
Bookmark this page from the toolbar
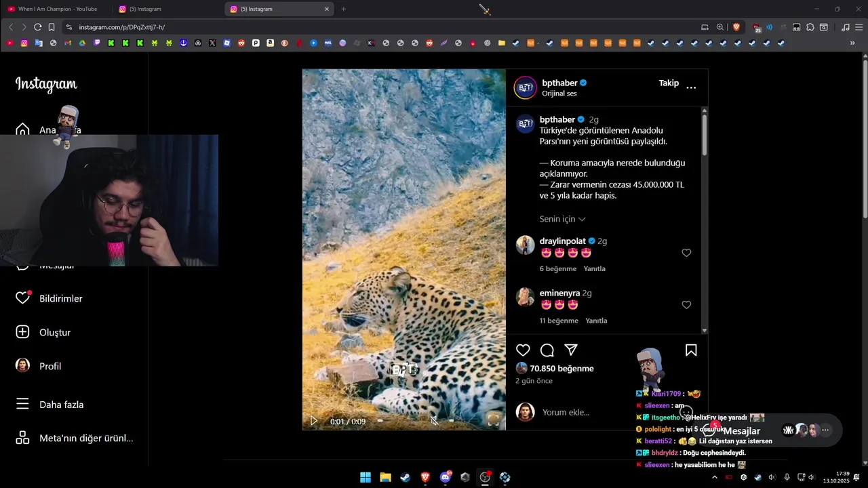coord(52,27)
